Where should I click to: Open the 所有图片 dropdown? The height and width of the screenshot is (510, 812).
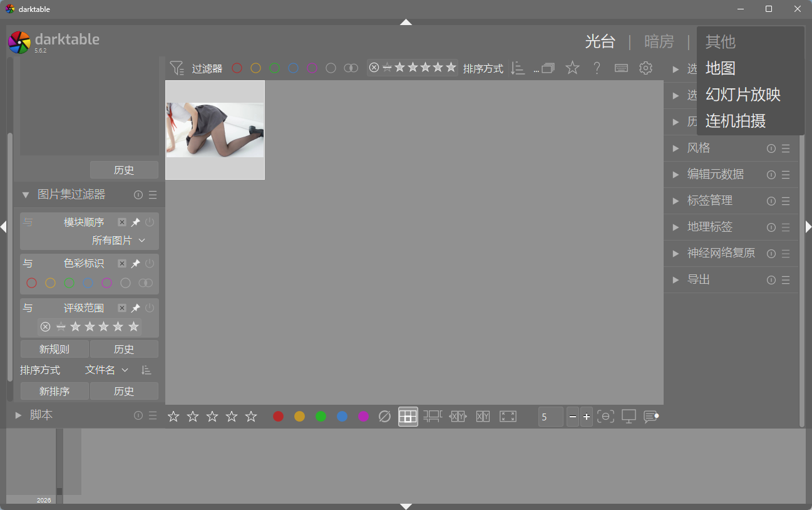pyautogui.click(x=118, y=241)
